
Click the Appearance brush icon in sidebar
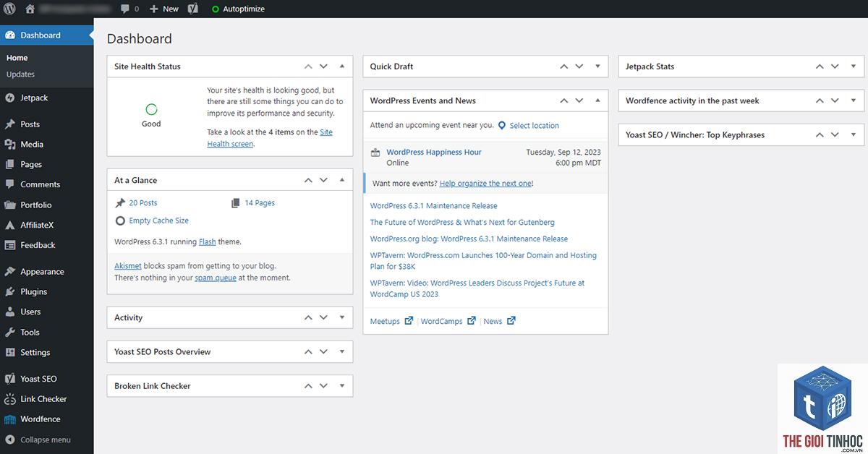pos(9,272)
